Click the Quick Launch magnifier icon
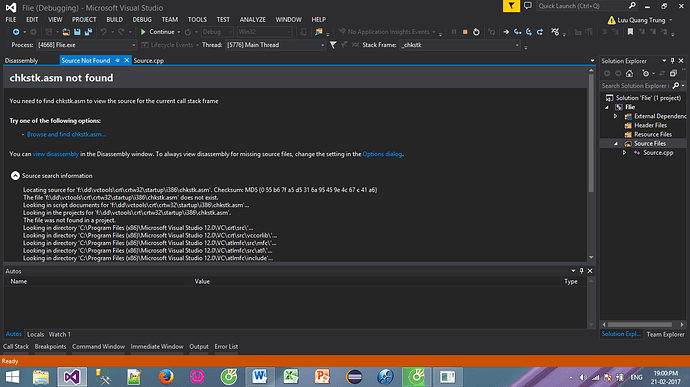The image size is (690, 387). click(x=632, y=6)
